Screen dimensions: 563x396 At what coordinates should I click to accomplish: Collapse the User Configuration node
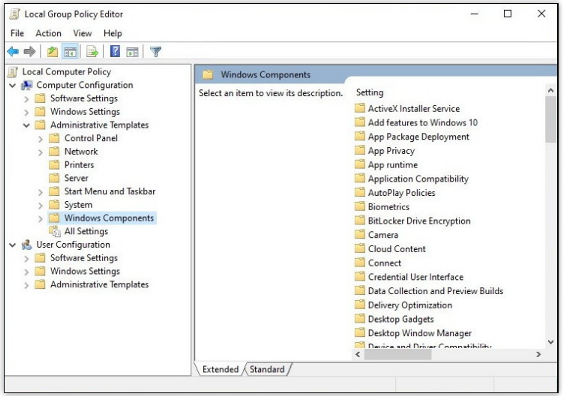13,245
